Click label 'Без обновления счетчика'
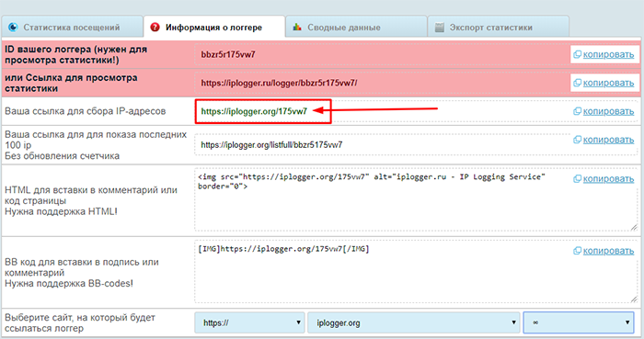 coord(62,156)
